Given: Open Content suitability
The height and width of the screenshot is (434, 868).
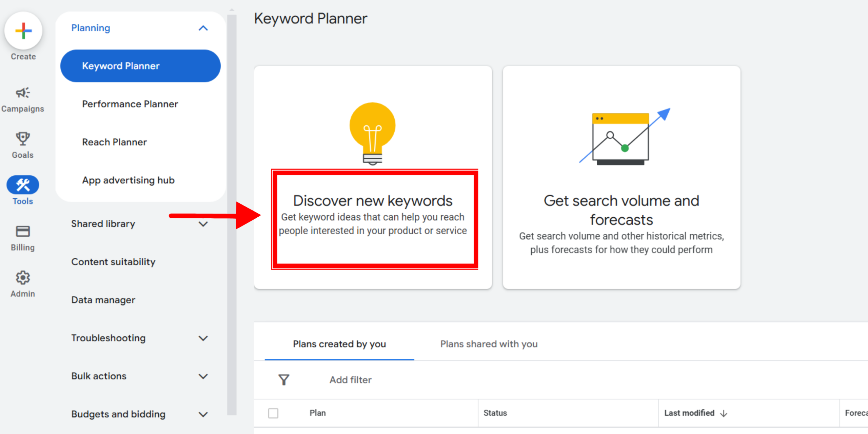Looking at the screenshot, I should point(113,262).
